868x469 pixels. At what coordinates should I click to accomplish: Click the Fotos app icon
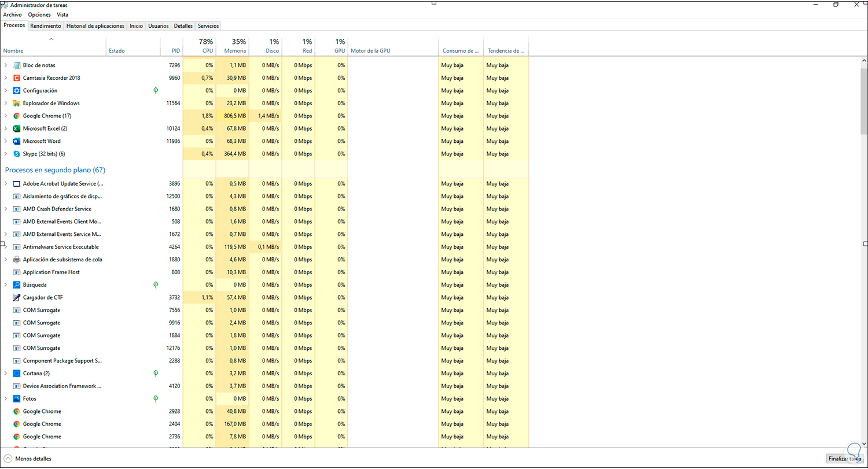click(x=16, y=399)
